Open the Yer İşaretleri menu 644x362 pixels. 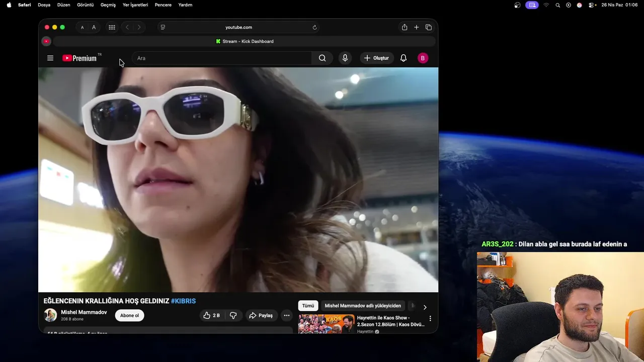click(x=135, y=5)
